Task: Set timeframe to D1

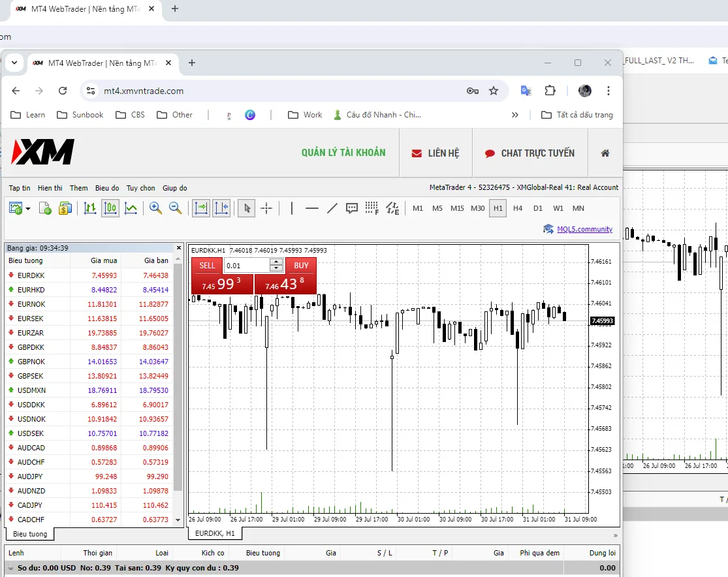Action: tap(537, 208)
